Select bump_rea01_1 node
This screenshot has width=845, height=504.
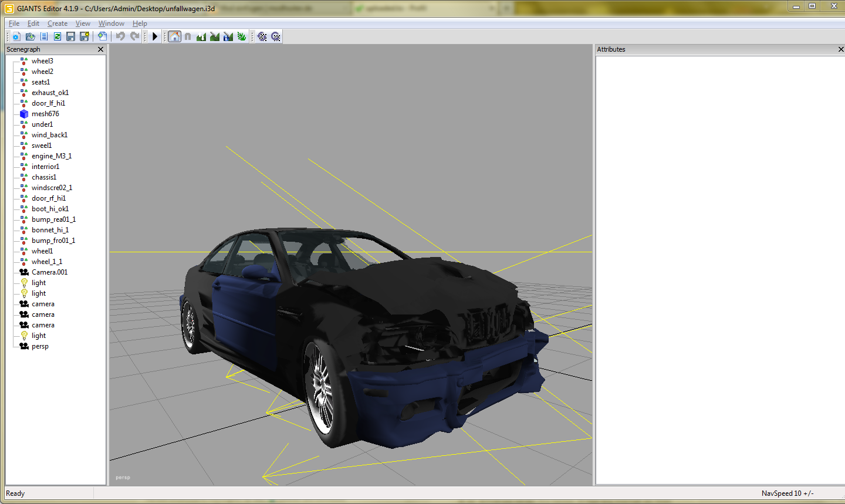point(53,219)
